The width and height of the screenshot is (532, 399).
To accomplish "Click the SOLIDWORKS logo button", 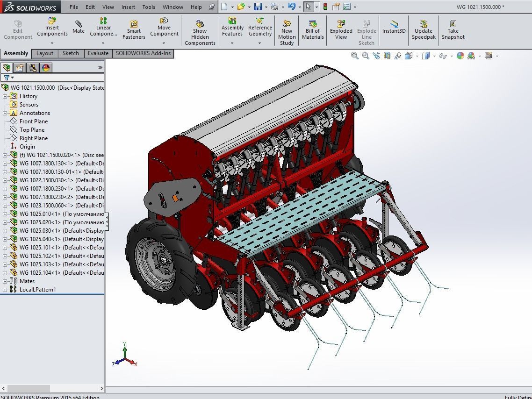I will (x=30, y=7).
